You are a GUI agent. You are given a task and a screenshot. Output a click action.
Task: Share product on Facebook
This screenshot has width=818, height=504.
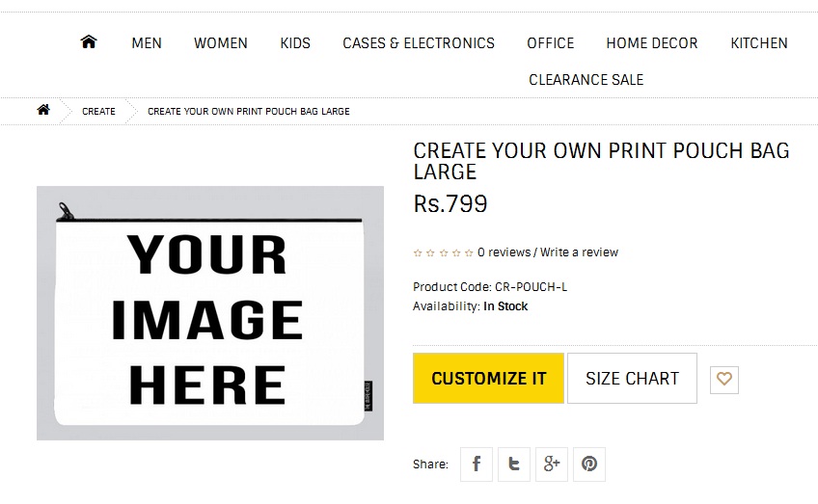477,464
